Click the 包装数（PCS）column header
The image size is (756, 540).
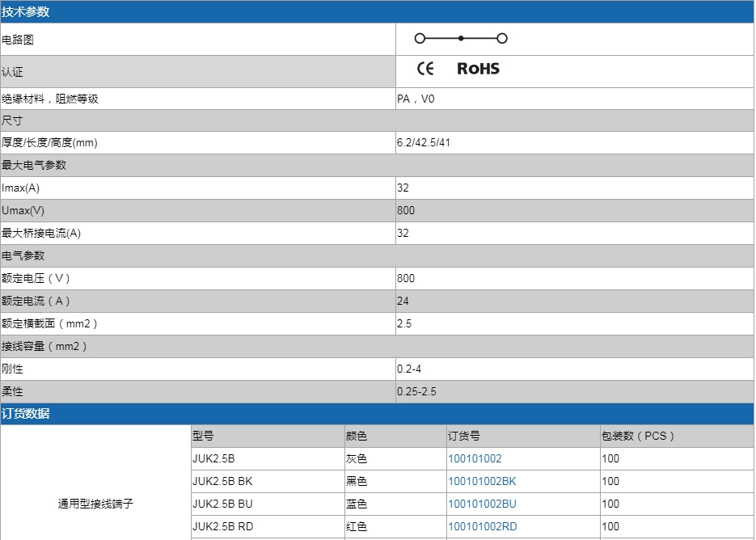[638, 437]
